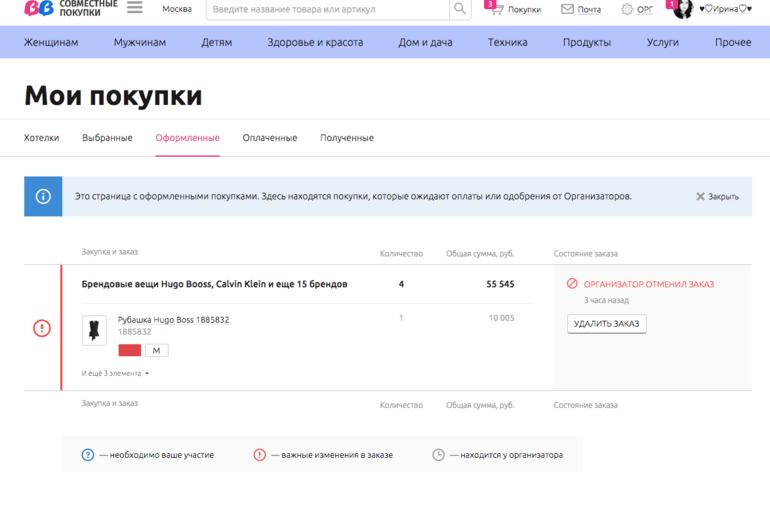Open the hamburger menu icon
Screen dimensions: 770x507
[x=134, y=8]
